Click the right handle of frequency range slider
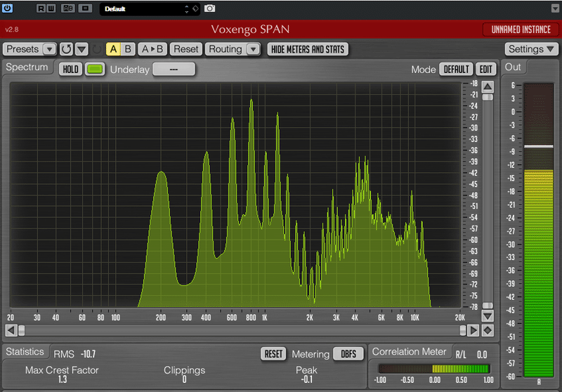Image resolution: width=562 pixels, height=392 pixels. [x=463, y=330]
